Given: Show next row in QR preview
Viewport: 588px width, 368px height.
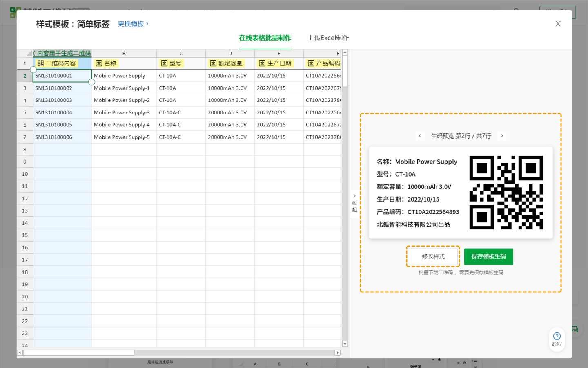Looking at the screenshot, I should click(x=502, y=136).
